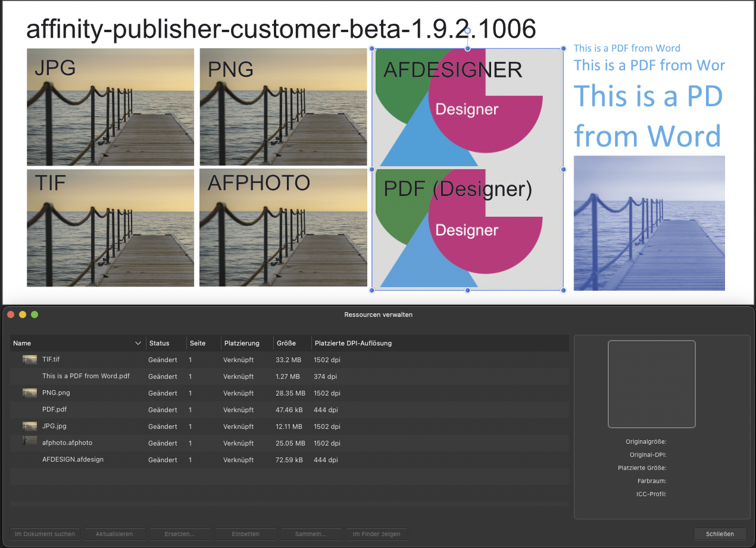Click the 12.11 MB size cell
756x548 pixels.
289,426
